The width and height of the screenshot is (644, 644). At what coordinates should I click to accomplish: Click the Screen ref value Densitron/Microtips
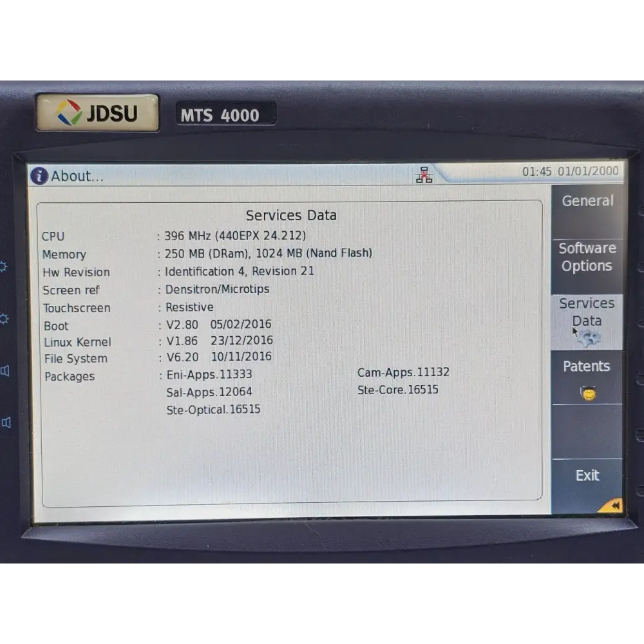click(x=217, y=289)
